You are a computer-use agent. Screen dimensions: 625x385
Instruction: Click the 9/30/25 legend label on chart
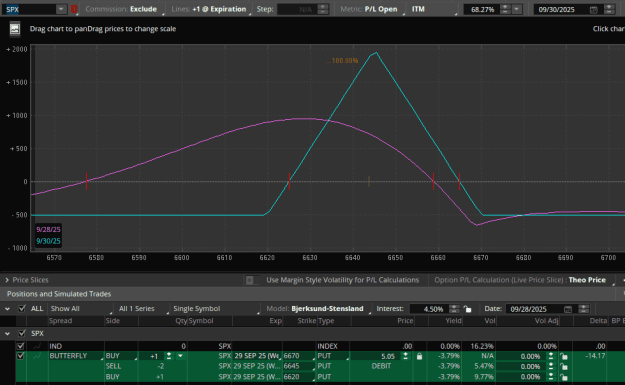tap(48, 241)
